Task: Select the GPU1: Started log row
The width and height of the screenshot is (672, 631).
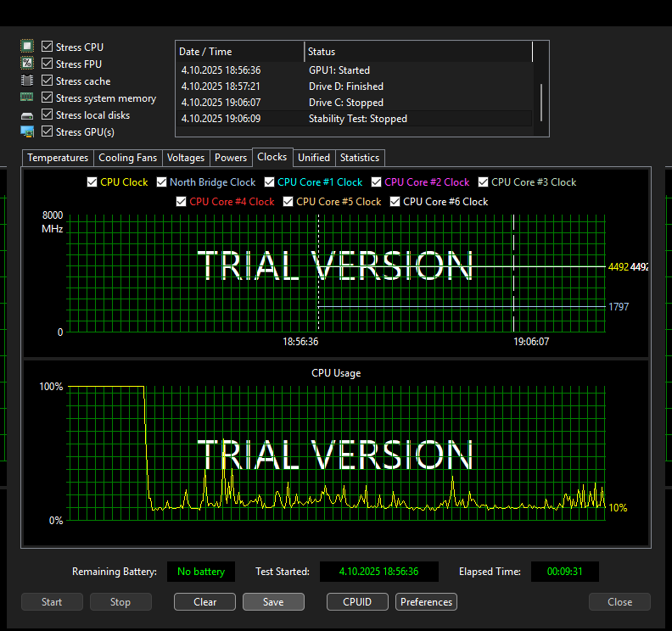Action: point(355,70)
